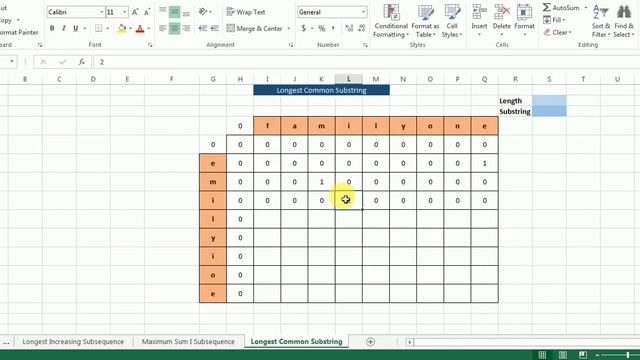Image resolution: width=640 pixels, height=360 pixels.
Task: Cancel entry with formula bar X icon
Action: (x=43, y=62)
